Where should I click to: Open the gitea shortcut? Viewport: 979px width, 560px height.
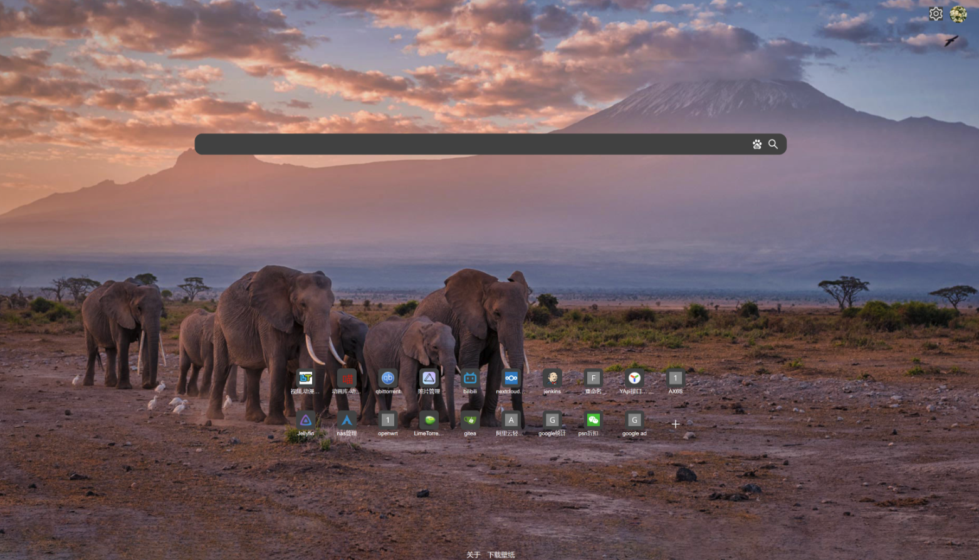tap(470, 420)
